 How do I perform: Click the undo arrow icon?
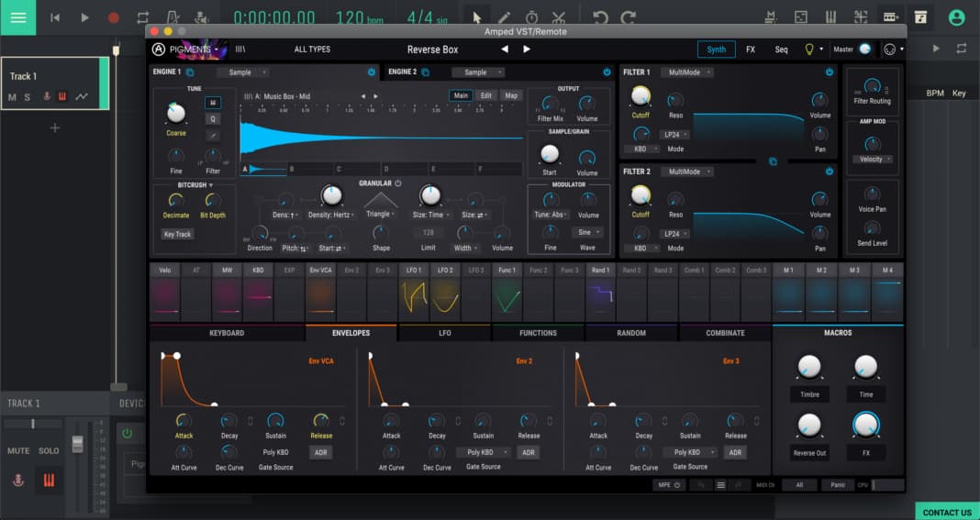[x=600, y=17]
